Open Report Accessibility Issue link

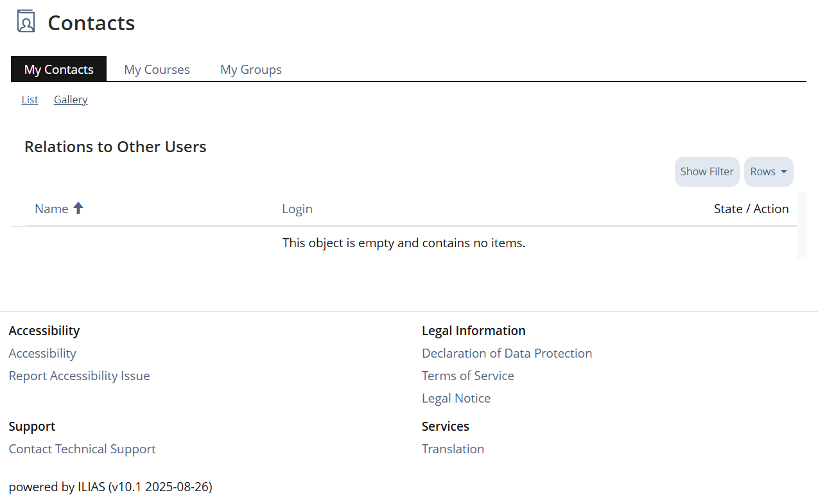click(x=79, y=376)
